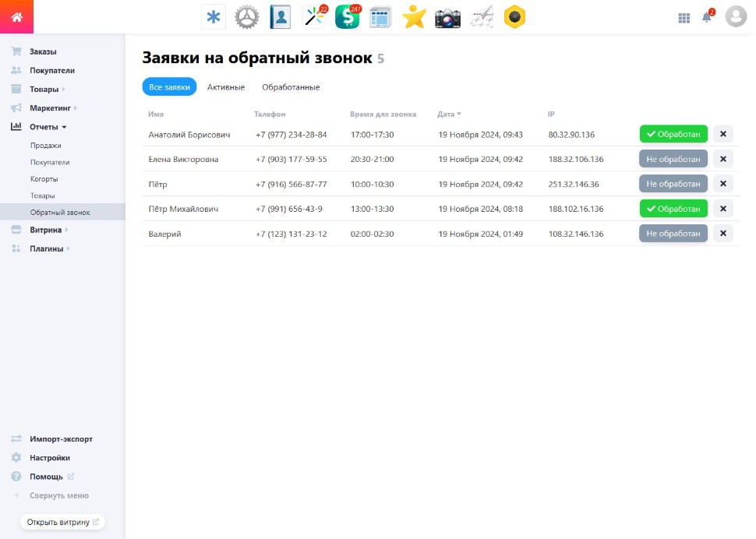Collapse the Отчеты sidebar section
The width and height of the screenshot is (756, 539).
pos(48,127)
